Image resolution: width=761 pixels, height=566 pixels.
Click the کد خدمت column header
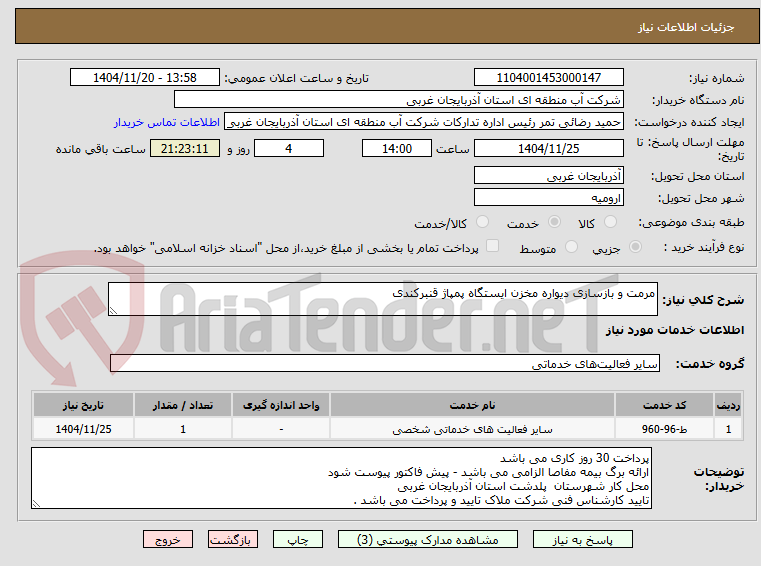(664, 405)
